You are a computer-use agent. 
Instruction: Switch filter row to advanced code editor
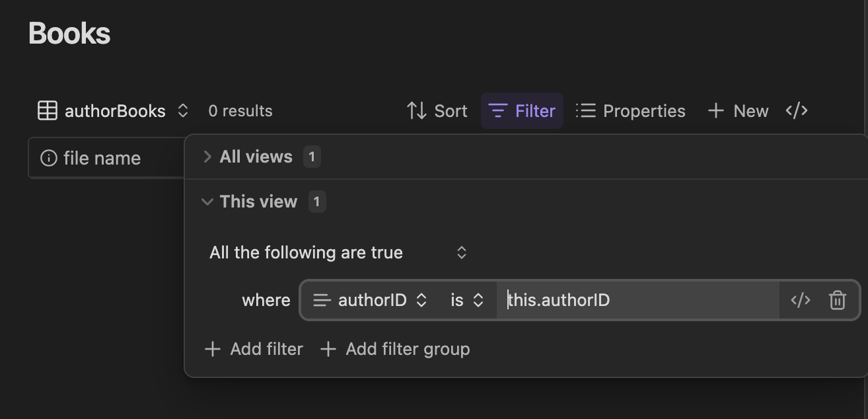pos(800,300)
